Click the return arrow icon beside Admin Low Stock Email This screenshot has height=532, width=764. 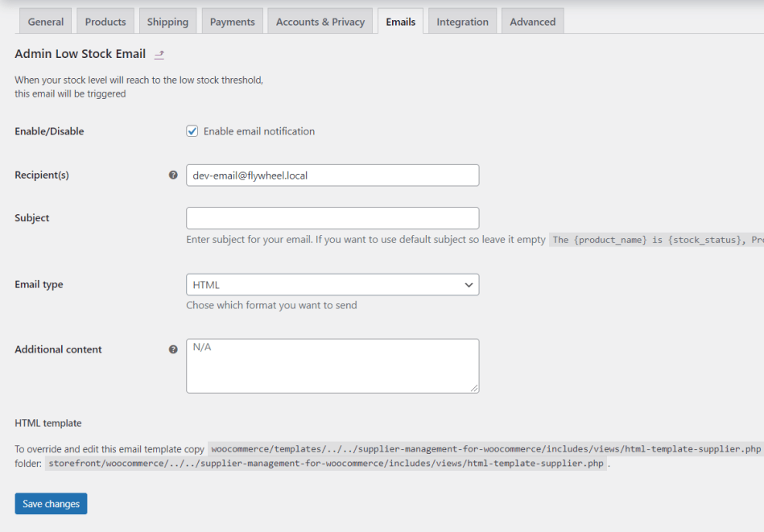point(159,55)
